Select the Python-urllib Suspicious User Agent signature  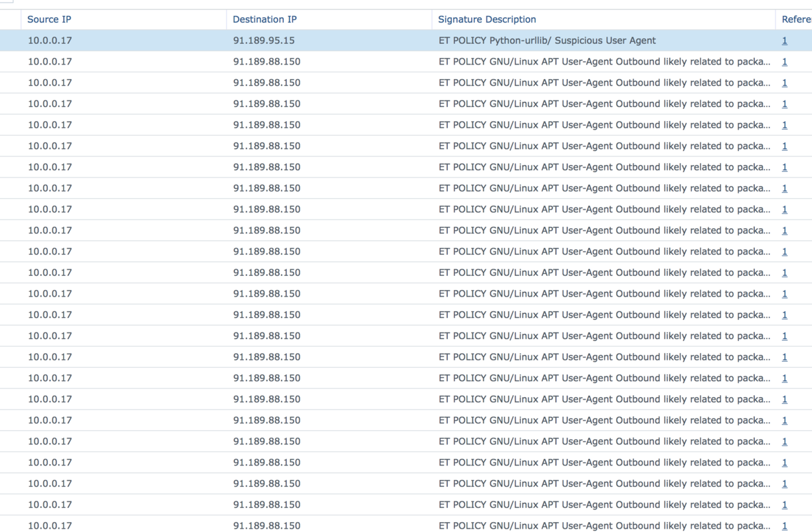point(547,41)
